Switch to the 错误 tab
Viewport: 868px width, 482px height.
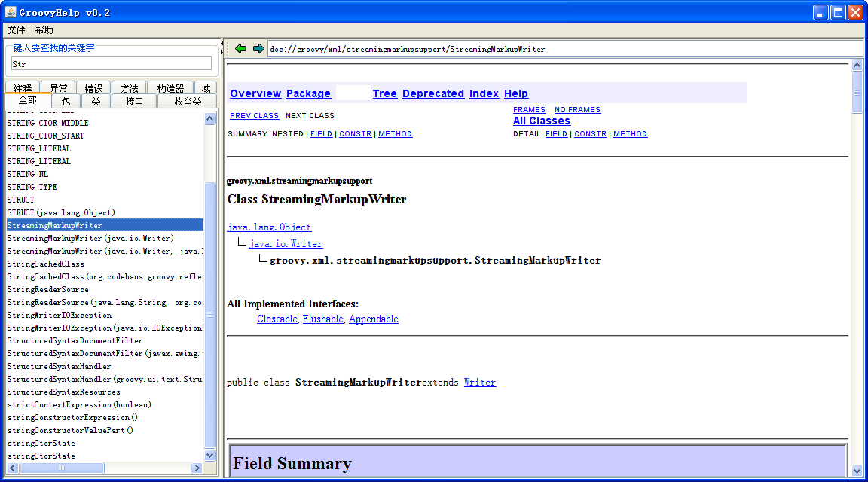coord(93,87)
